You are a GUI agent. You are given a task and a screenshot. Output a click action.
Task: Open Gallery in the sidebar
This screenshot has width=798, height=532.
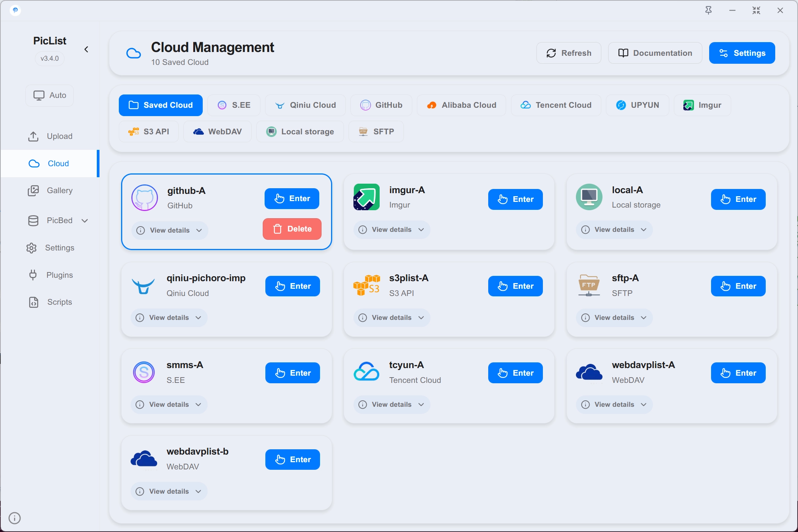[x=50, y=190]
